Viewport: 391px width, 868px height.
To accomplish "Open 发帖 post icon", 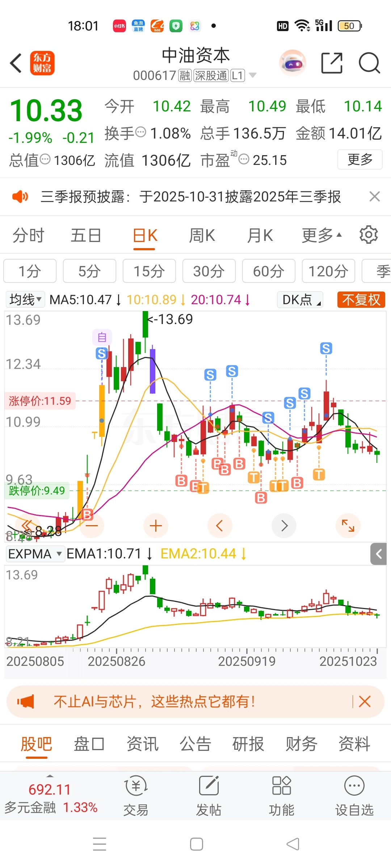I will click(x=209, y=796).
